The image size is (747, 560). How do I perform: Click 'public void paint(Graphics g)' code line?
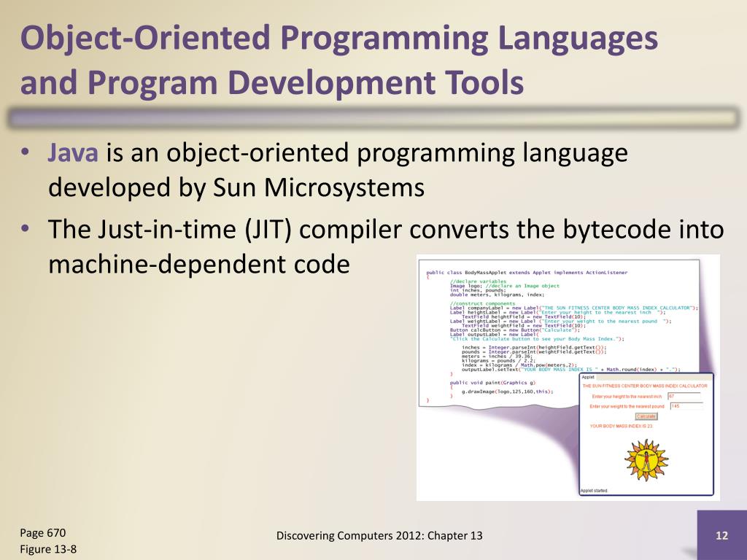pos(492,382)
